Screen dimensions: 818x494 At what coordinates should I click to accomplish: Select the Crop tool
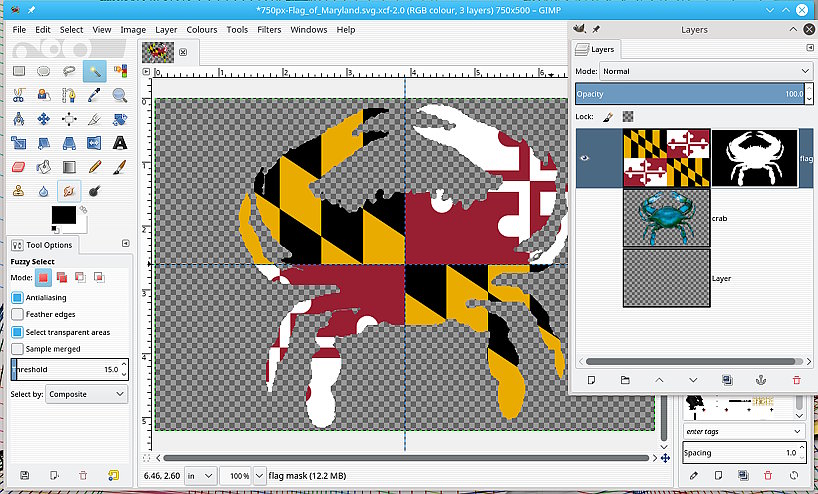[x=94, y=119]
